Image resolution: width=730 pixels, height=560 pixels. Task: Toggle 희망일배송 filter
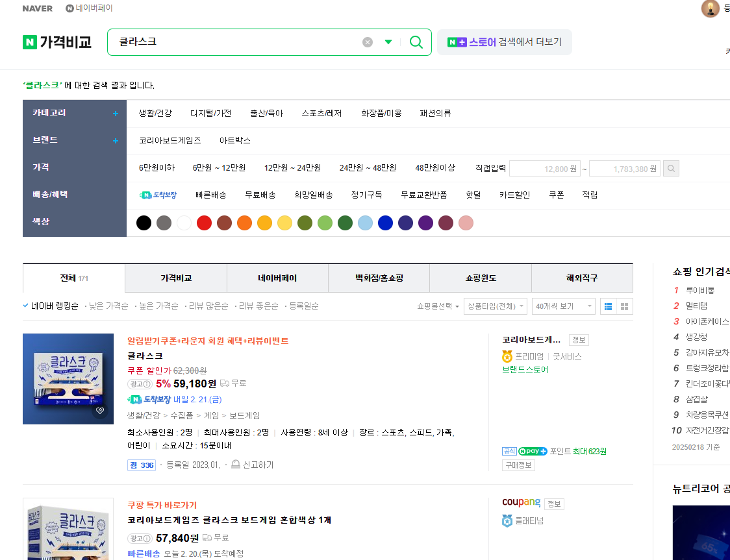pos(313,195)
